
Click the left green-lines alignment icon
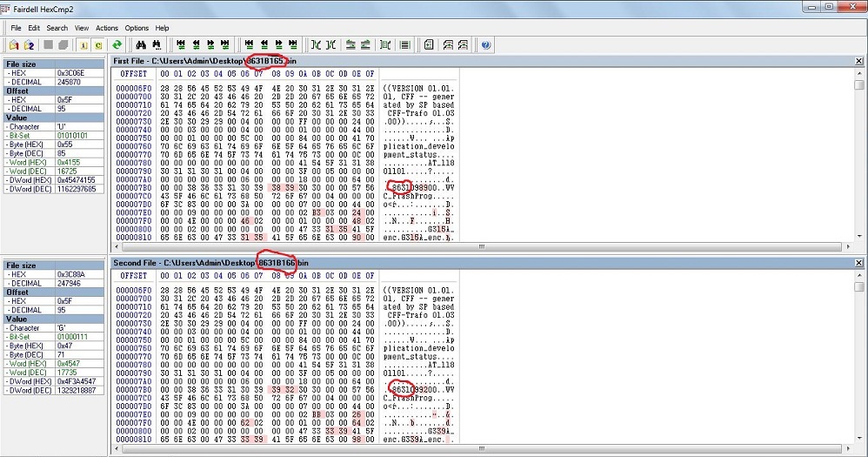(x=351, y=45)
